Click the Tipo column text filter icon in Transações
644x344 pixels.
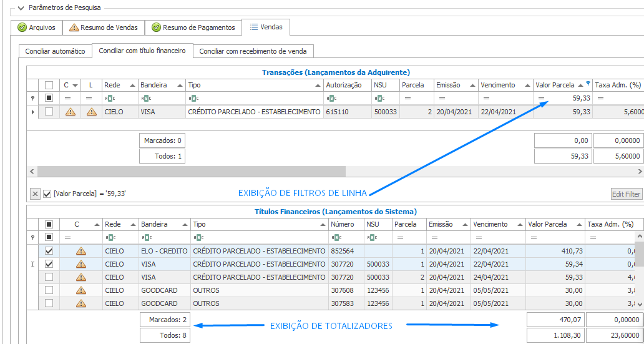coord(195,98)
